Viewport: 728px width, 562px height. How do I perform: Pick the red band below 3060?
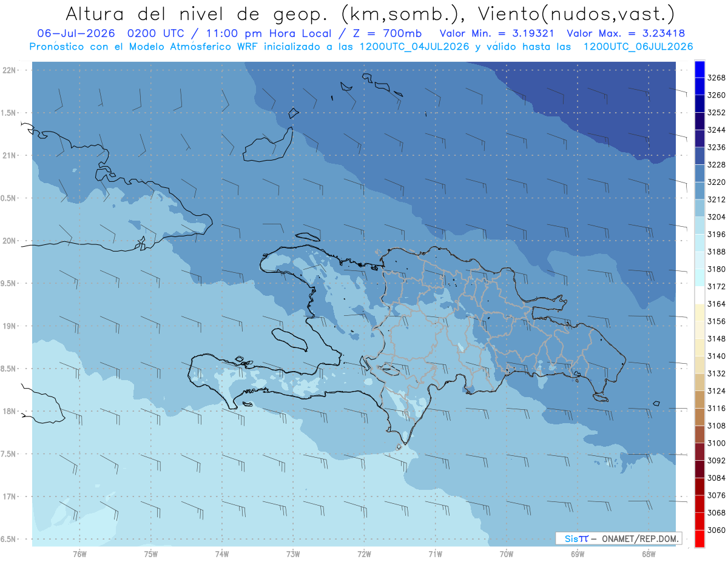point(699,538)
